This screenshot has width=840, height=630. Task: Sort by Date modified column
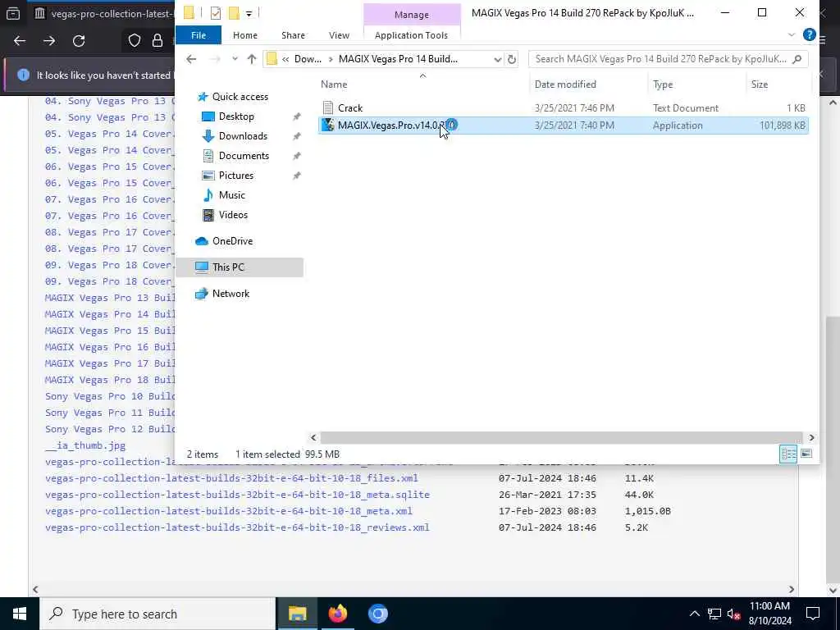click(564, 84)
